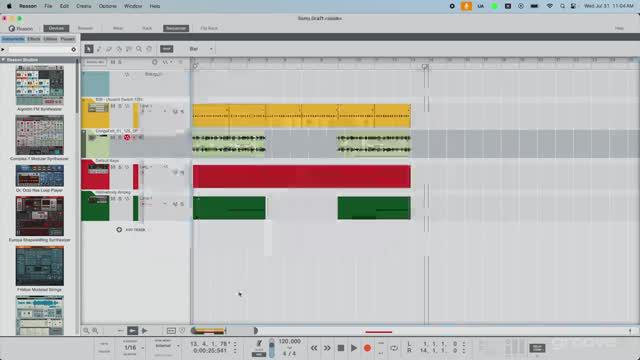Open the Bar snap value dropdown

200,49
